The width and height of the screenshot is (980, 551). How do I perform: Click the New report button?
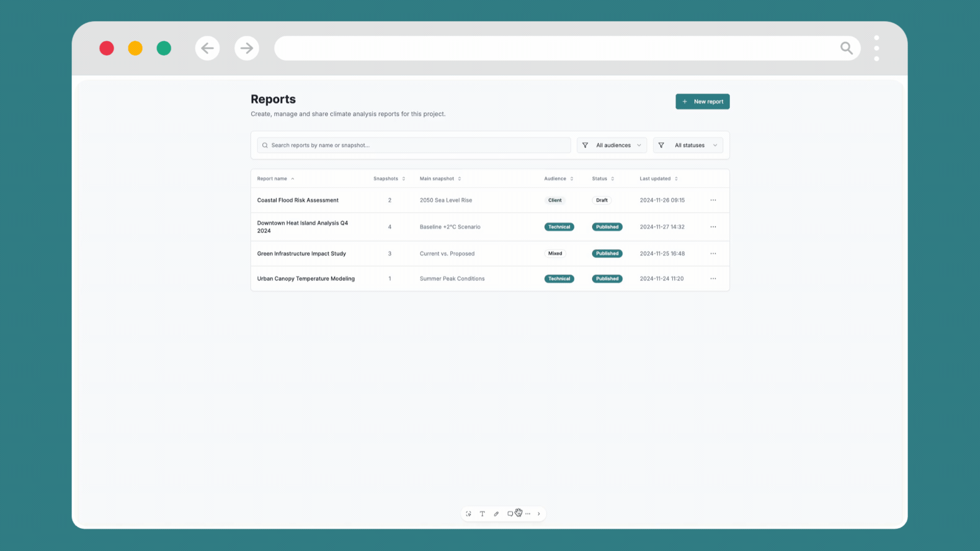click(x=702, y=102)
